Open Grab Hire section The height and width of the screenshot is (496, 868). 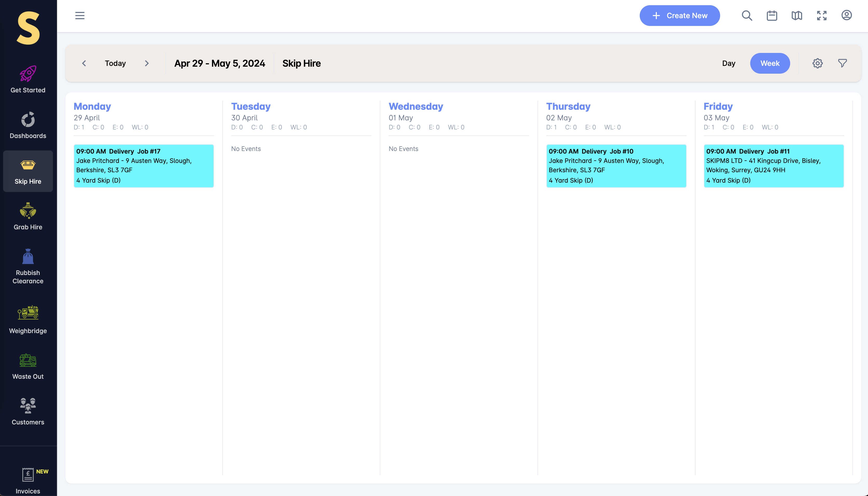pyautogui.click(x=28, y=217)
